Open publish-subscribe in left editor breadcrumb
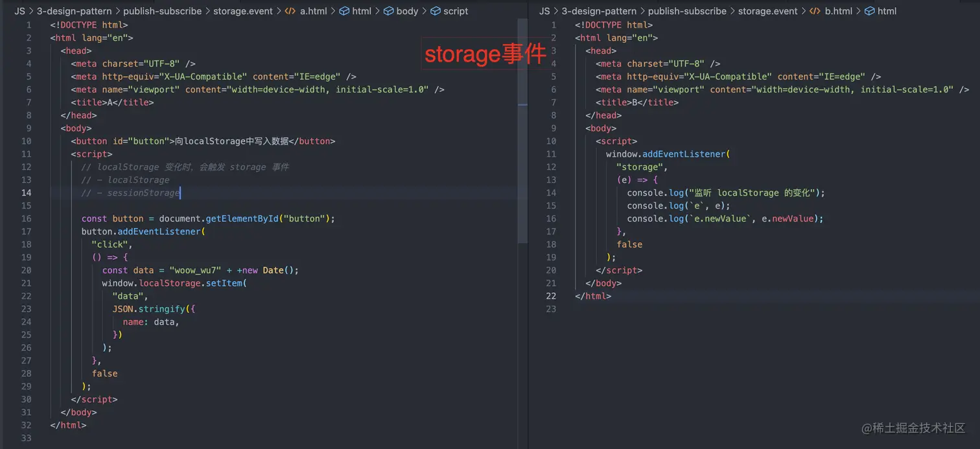 tap(162, 11)
